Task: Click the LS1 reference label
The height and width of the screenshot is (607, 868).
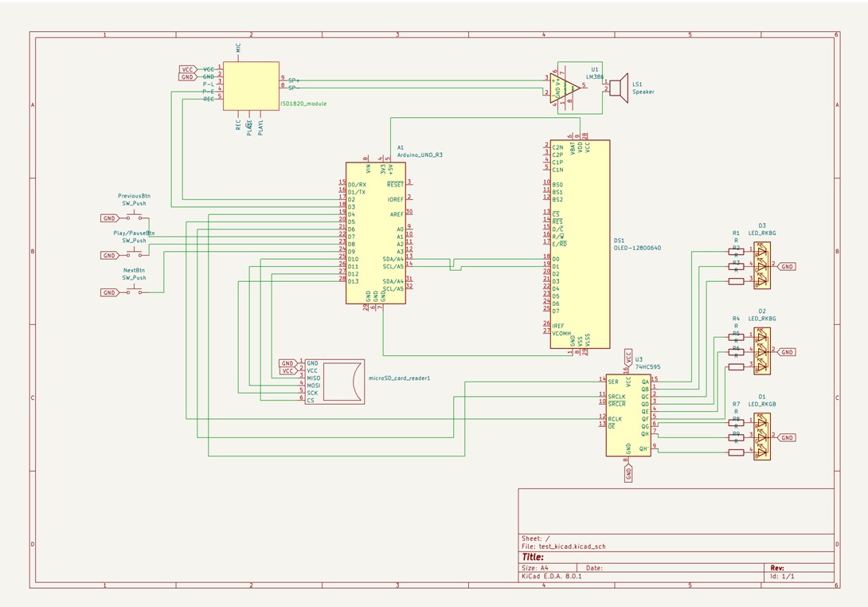Action: click(637, 84)
